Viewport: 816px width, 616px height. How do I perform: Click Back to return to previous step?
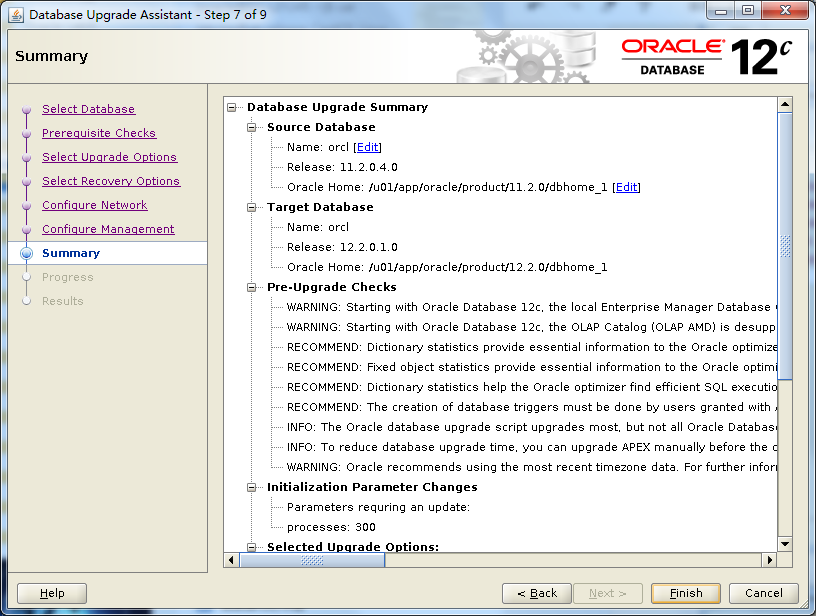536,592
